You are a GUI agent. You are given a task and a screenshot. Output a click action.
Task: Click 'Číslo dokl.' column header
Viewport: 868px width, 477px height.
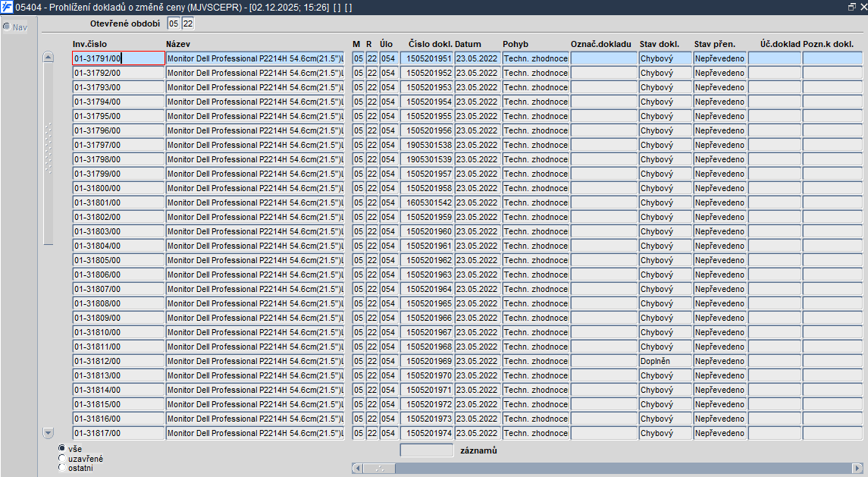431,44
